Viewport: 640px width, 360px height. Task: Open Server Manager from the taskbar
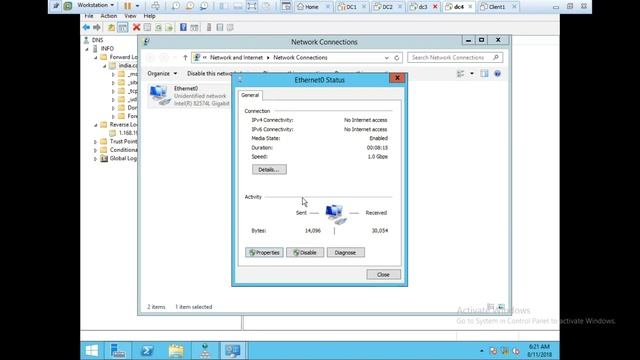118,351
